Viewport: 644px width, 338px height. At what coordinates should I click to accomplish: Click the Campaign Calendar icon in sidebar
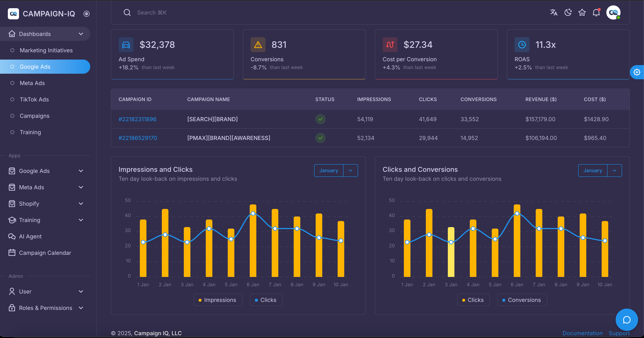pyautogui.click(x=12, y=253)
